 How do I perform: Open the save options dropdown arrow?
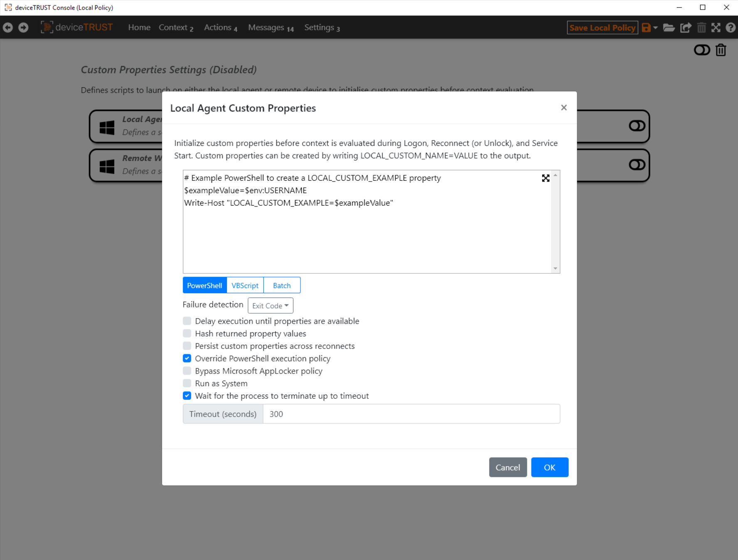point(655,27)
